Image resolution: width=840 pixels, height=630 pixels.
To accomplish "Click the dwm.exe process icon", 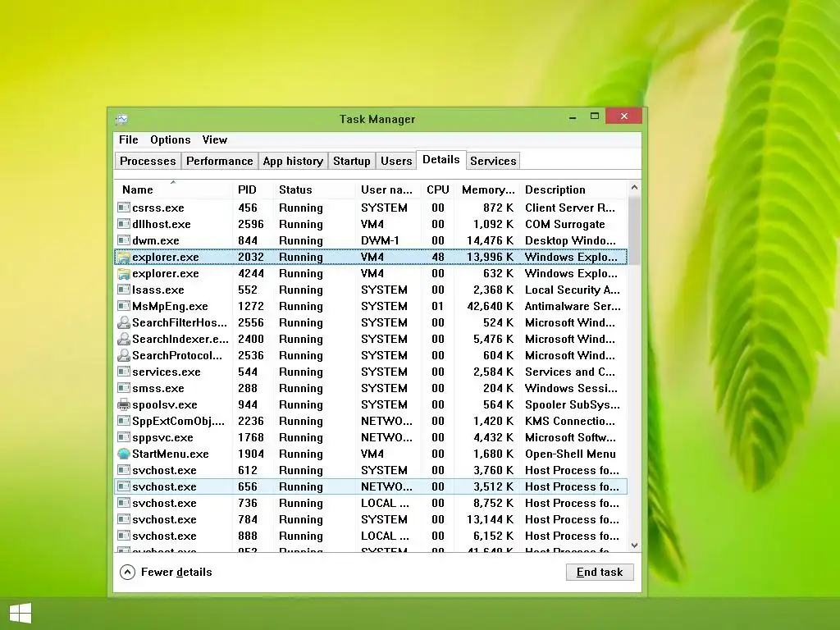I will (x=124, y=240).
